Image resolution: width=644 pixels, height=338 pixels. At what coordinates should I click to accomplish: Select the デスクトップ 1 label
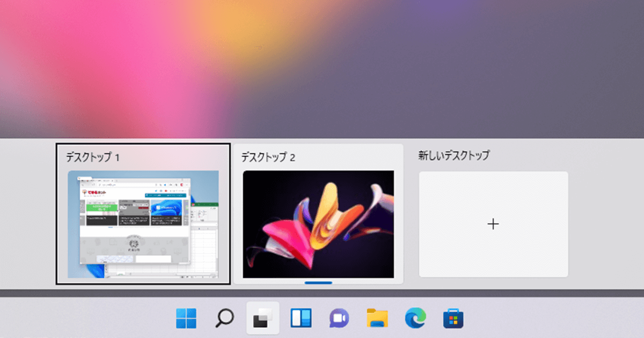tap(92, 157)
